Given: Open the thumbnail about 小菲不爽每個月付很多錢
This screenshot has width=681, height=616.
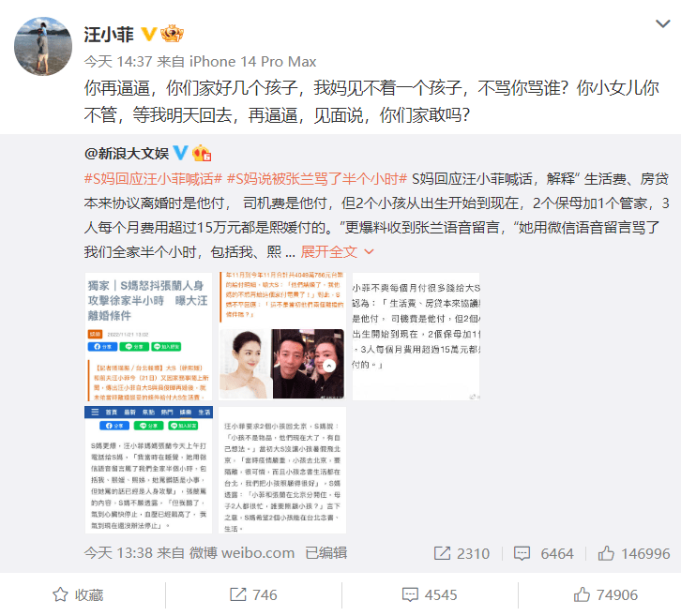Looking at the screenshot, I should (416, 337).
